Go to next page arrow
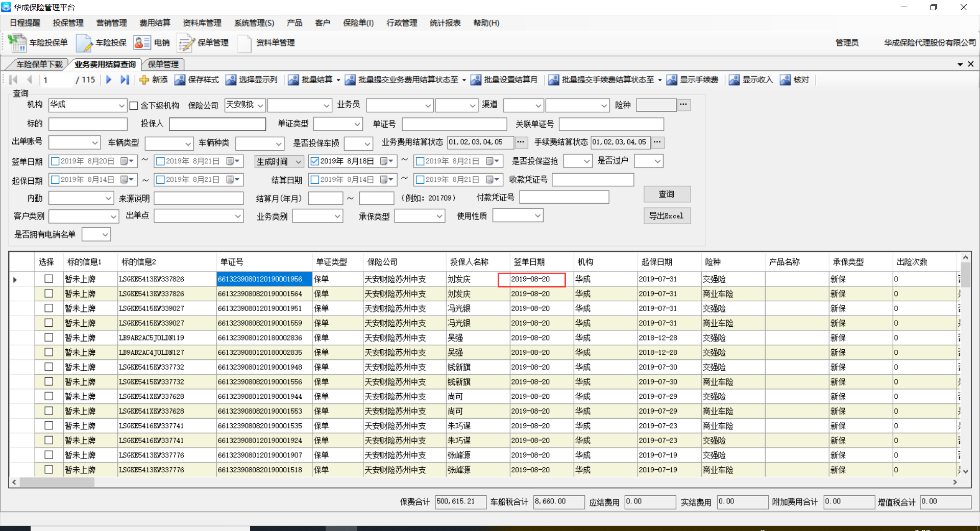This screenshot has width=980, height=531. tap(109, 80)
